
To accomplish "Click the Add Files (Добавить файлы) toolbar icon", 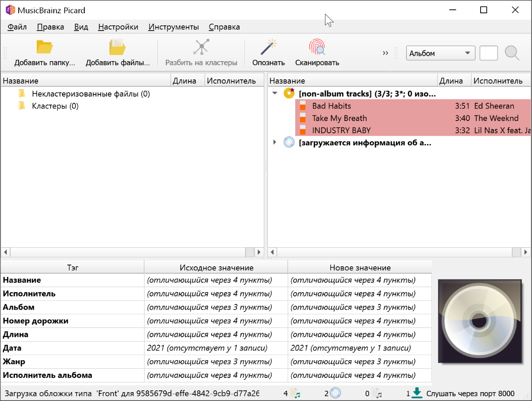I will click(117, 47).
